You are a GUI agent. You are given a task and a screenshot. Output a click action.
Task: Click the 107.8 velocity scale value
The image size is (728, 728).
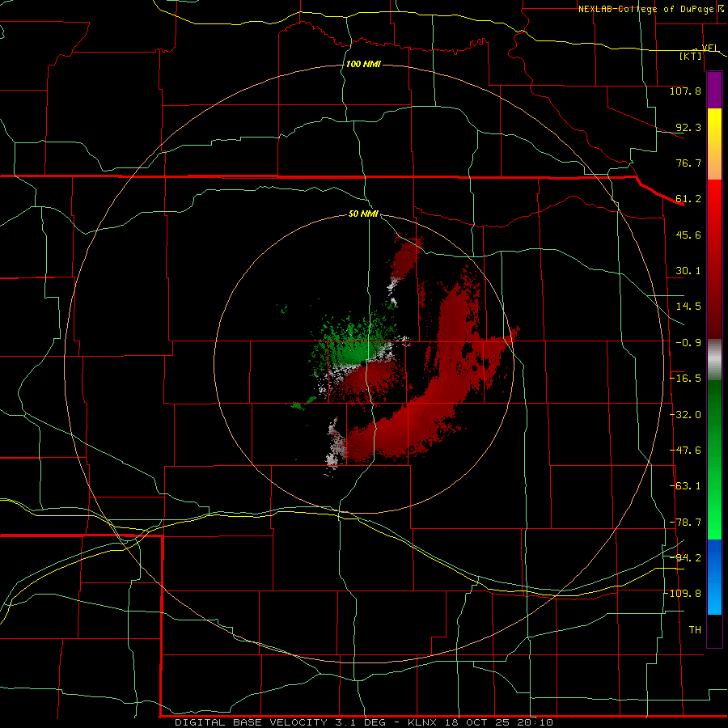(685, 91)
